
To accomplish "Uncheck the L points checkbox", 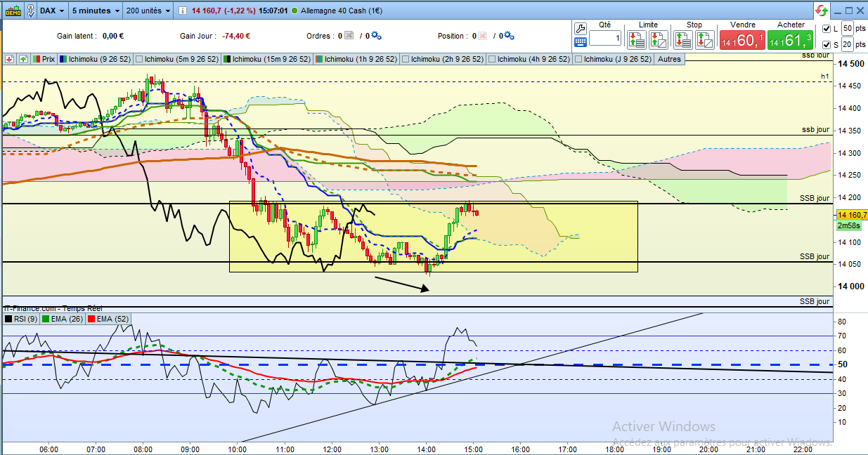I will [825, 29].
